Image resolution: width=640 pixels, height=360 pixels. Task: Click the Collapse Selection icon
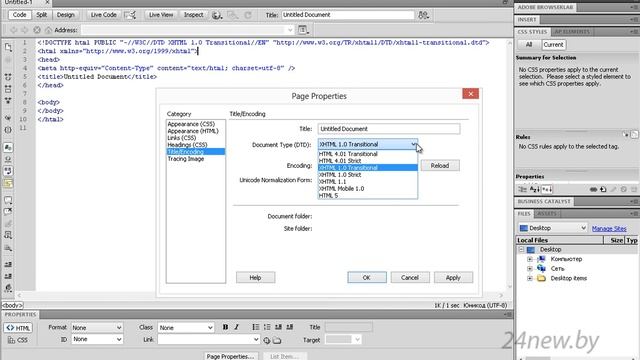pos(8,89)
